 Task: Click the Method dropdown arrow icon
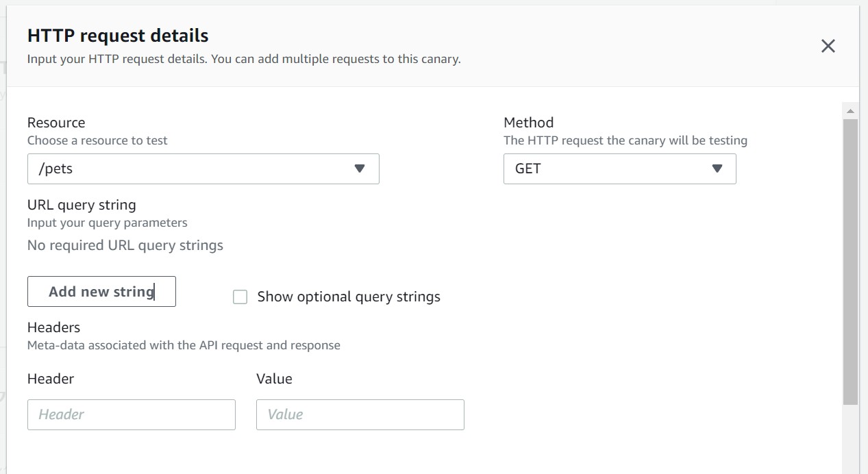tap(717, 169)
